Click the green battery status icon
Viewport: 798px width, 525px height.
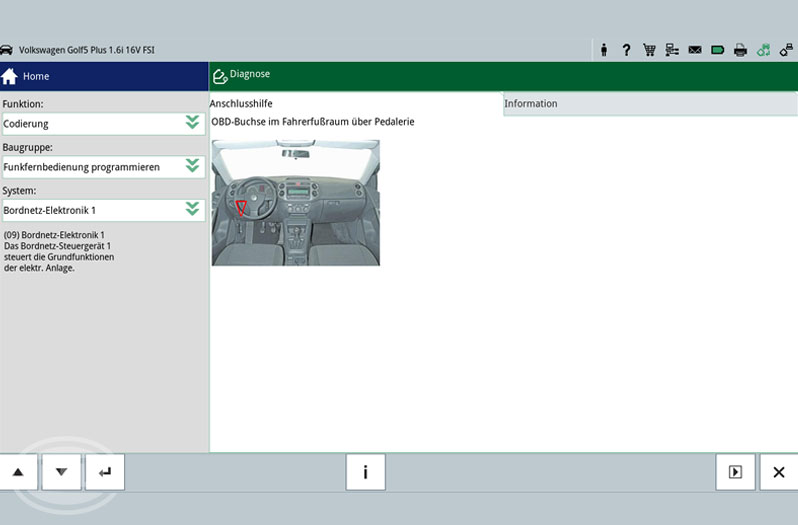click(x=718, y=50)
